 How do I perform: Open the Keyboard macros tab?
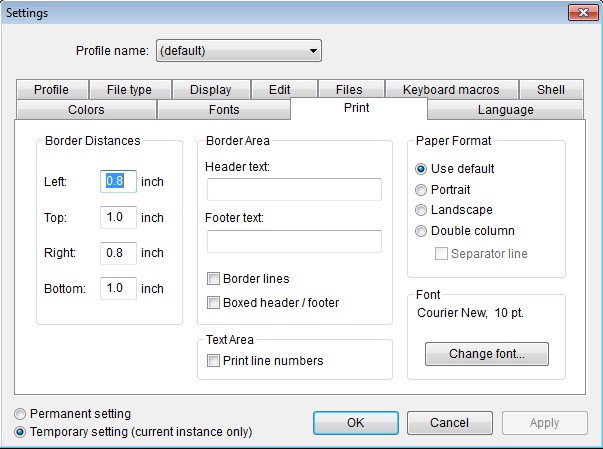(x=451, y=90)
